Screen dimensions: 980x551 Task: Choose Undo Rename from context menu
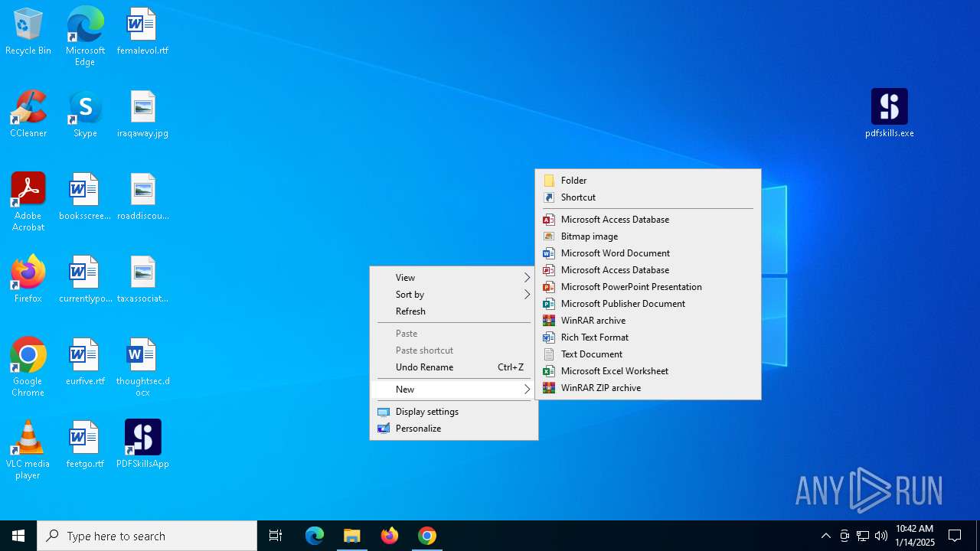tap(454, 367)
